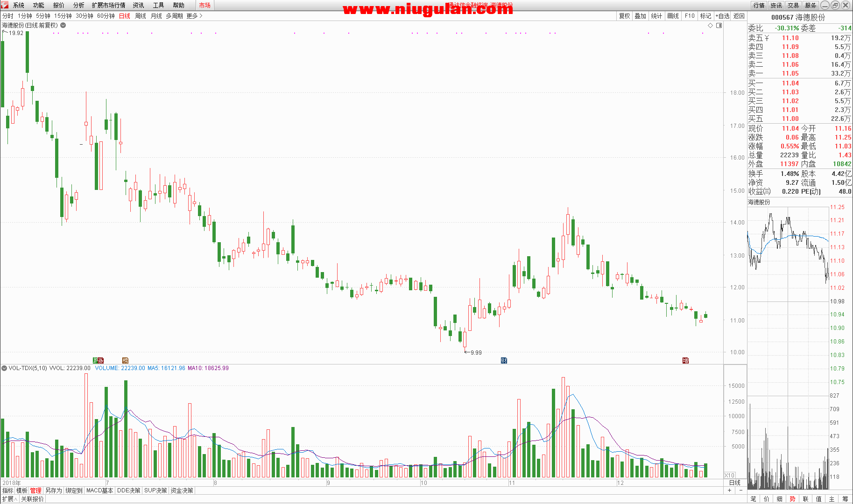The image size is (853, 504).
Task: Click the round arrow beside VOL-TDX indicator
Action: click(x=4, y=368)
